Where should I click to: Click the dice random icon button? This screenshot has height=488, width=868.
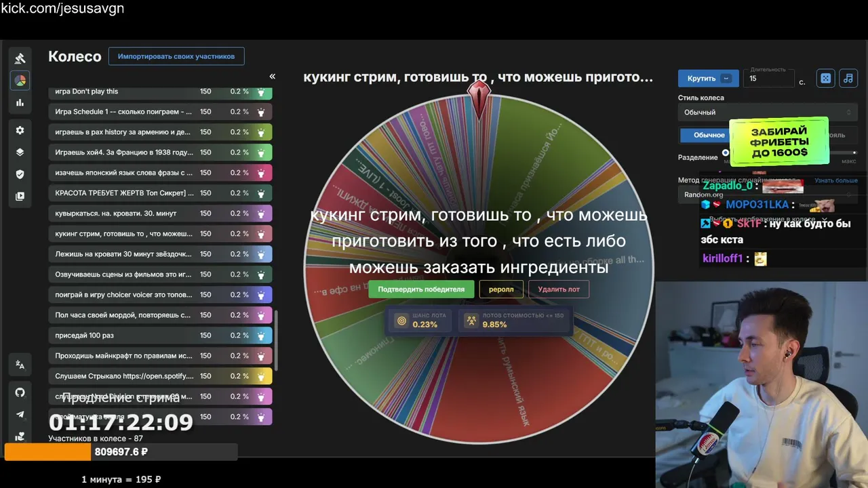pos(825,78)
